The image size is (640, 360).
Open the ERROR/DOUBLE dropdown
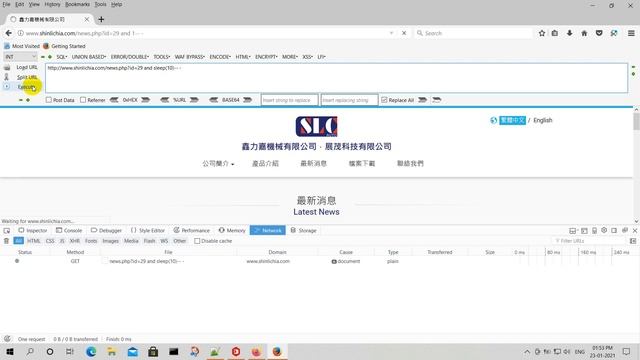[x=130, y=57]
